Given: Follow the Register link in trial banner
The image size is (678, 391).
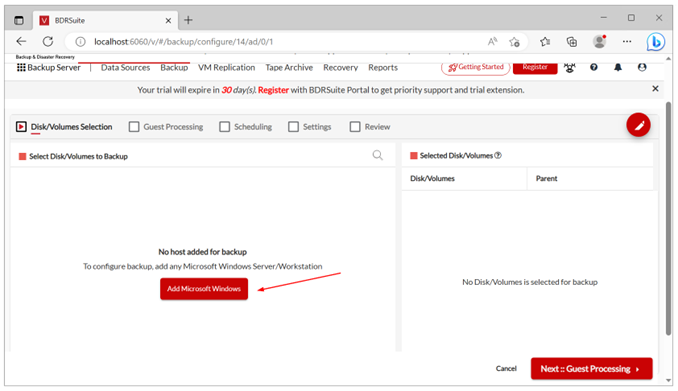Looking at the screenshot, I should pos(273,90).
